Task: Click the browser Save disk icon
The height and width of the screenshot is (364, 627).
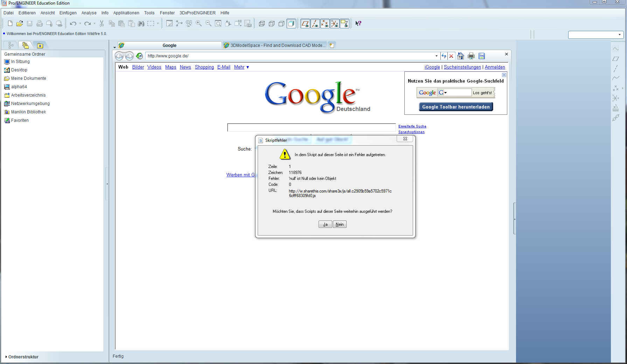Action: tap(482, 56)
